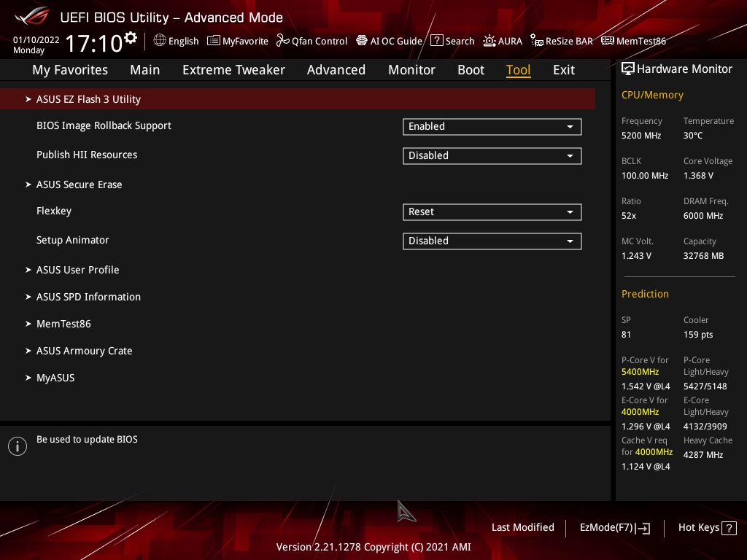Launch AI OC Guide brain icon
The width and height of the screenshot is (747, 560).
click(362, 41)
